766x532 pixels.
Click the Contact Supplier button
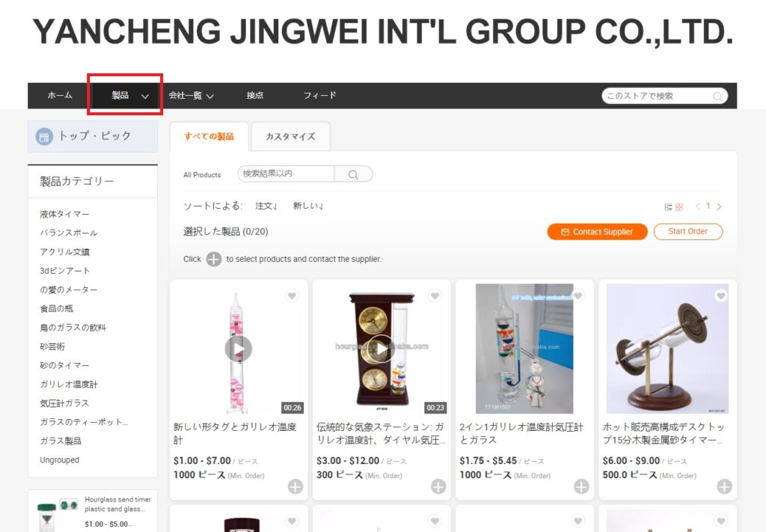tap(597, 232)
